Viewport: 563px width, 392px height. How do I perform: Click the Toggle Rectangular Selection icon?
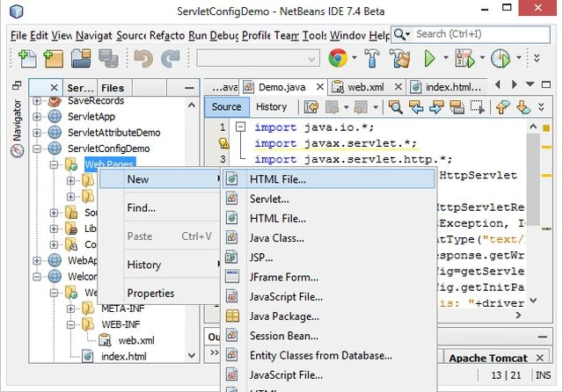click(x=477, y=107)
